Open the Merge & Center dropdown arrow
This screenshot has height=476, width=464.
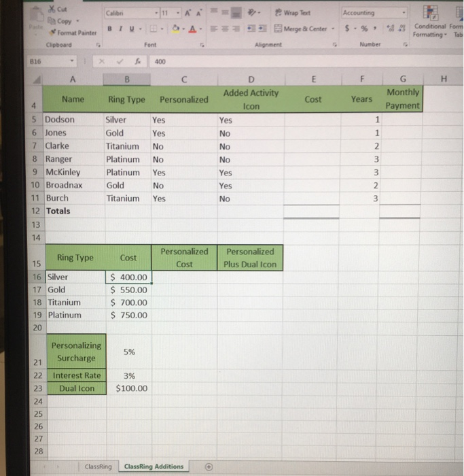click(x=333, y=29)
